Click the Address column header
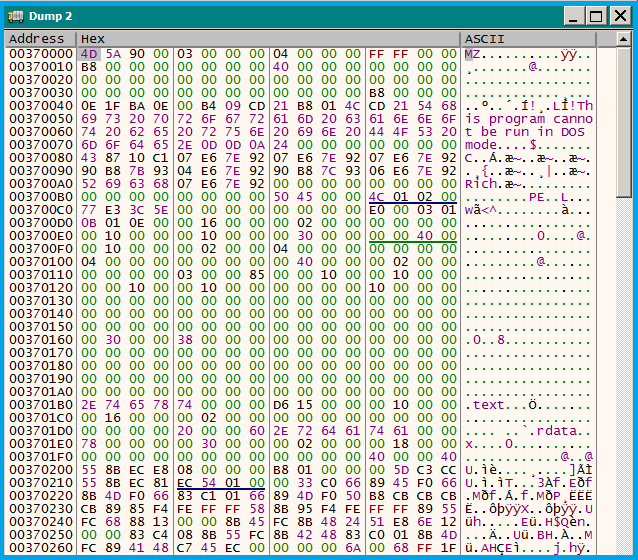Screen dimensions: 638x560 click(x=36, y=38)
